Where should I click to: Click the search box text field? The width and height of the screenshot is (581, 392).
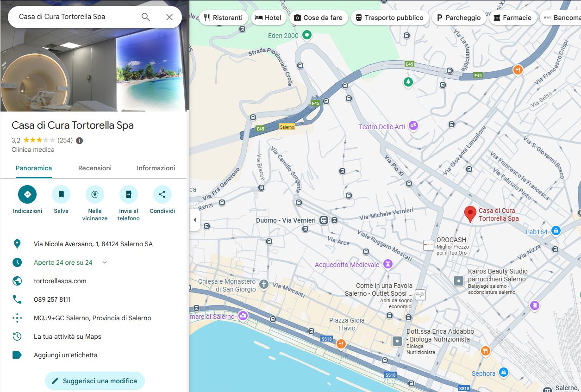click(x=76, y=17)
